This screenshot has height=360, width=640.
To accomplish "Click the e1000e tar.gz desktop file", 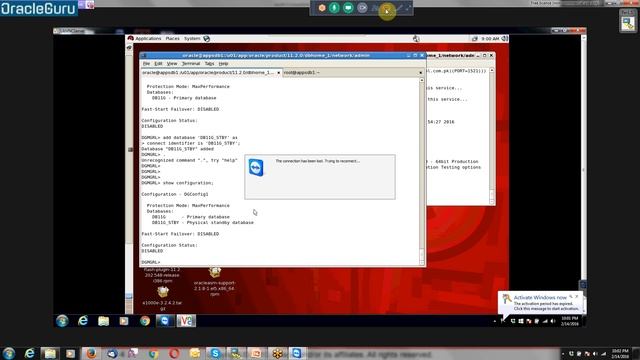I will coord(162,299).
